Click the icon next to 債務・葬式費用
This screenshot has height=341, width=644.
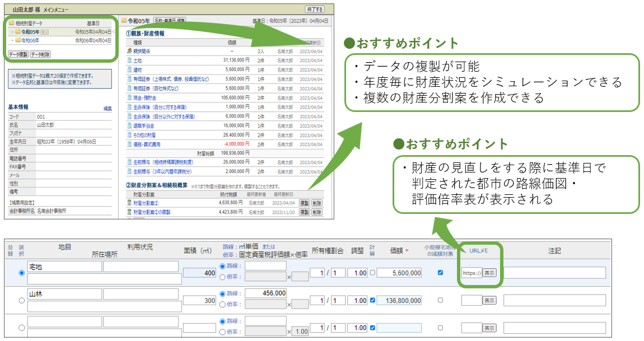click(129, 144)
